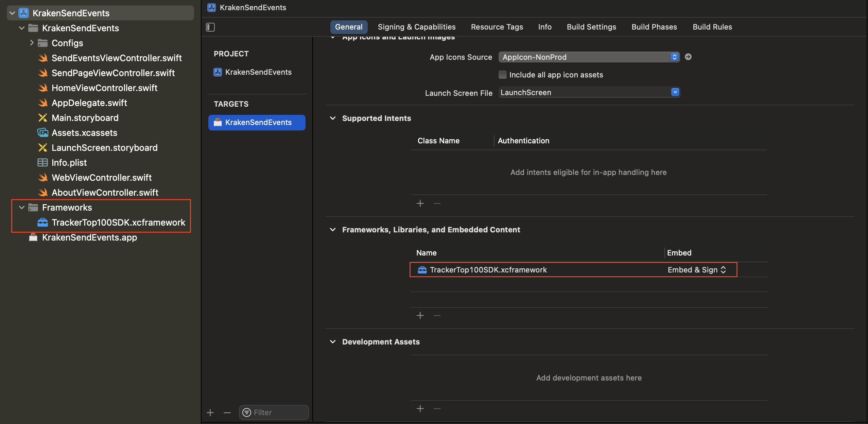
Task: Switch to the Build Settings tab
Action: (591, 27)
